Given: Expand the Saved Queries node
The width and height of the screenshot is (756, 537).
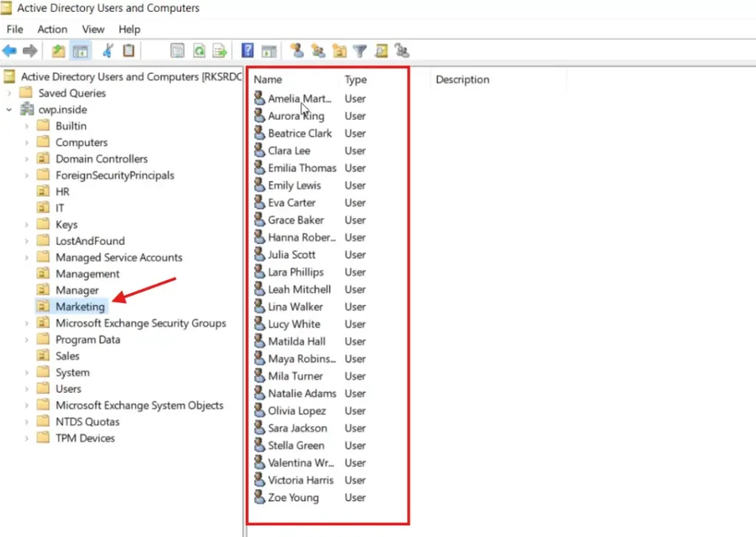Looking at the screenshot, I should (9, 93).
